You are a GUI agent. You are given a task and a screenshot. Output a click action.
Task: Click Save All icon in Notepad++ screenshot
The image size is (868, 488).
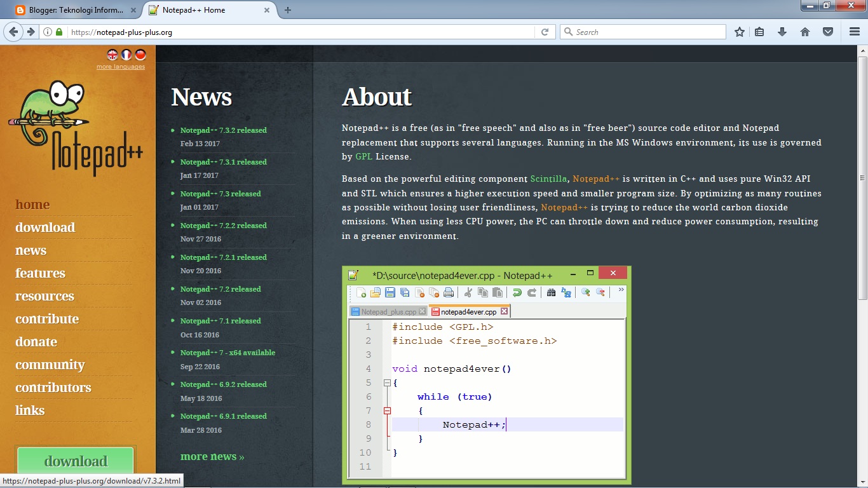pos(405,293)
